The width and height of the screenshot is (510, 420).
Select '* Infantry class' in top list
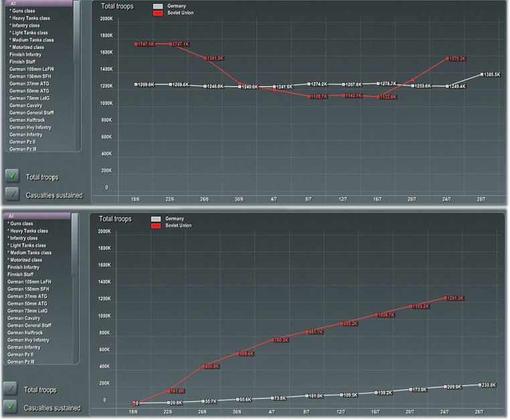tap(24, 25)
